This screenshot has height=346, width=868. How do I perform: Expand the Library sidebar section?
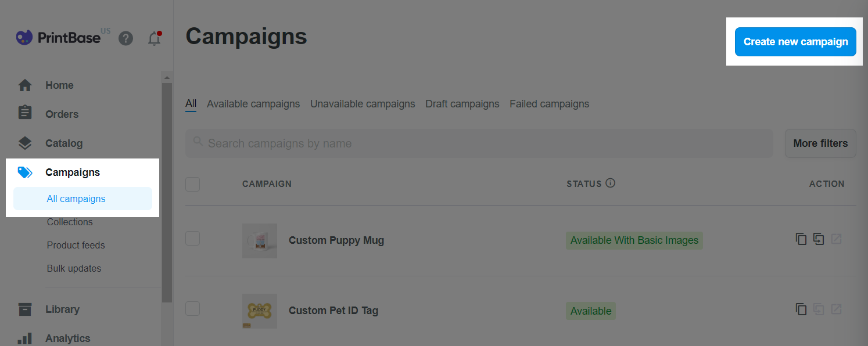tap(62, 309)
